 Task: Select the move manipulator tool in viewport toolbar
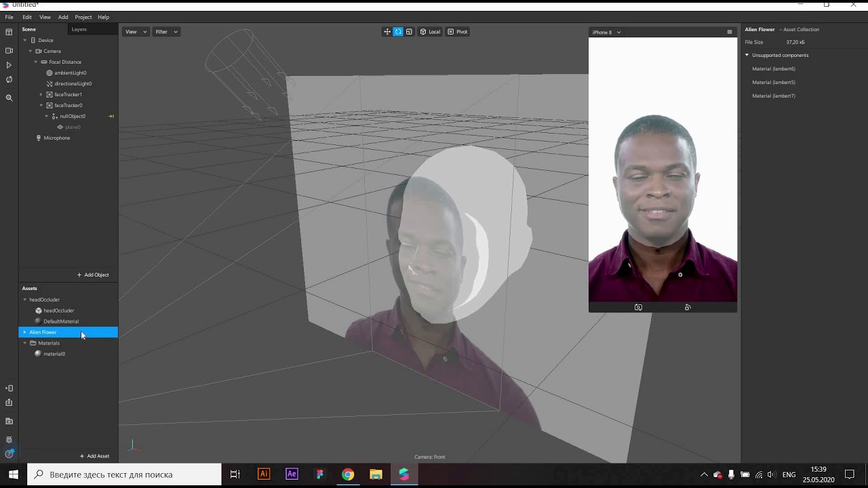[x=387, y=32]
